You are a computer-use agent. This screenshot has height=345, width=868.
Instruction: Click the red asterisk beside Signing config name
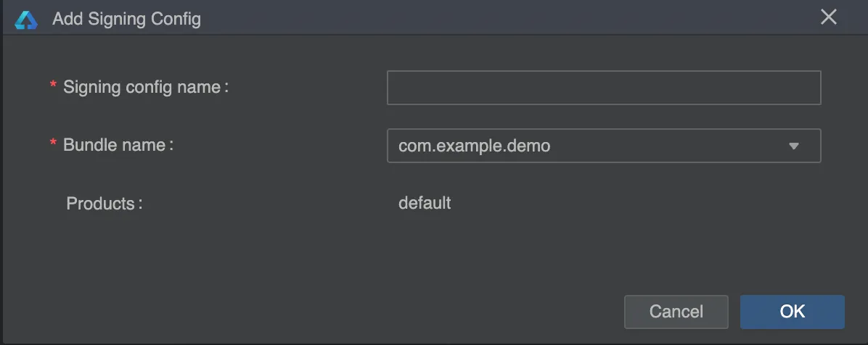54,85
